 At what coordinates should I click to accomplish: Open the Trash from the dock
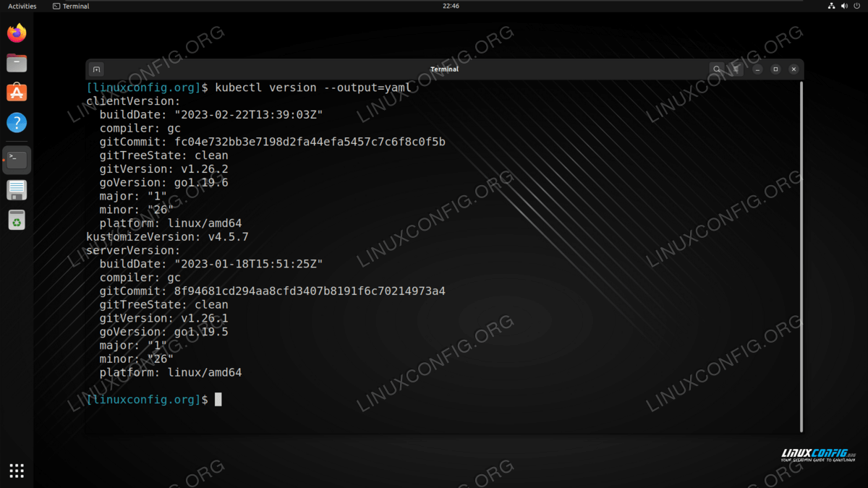click(17, 220)
